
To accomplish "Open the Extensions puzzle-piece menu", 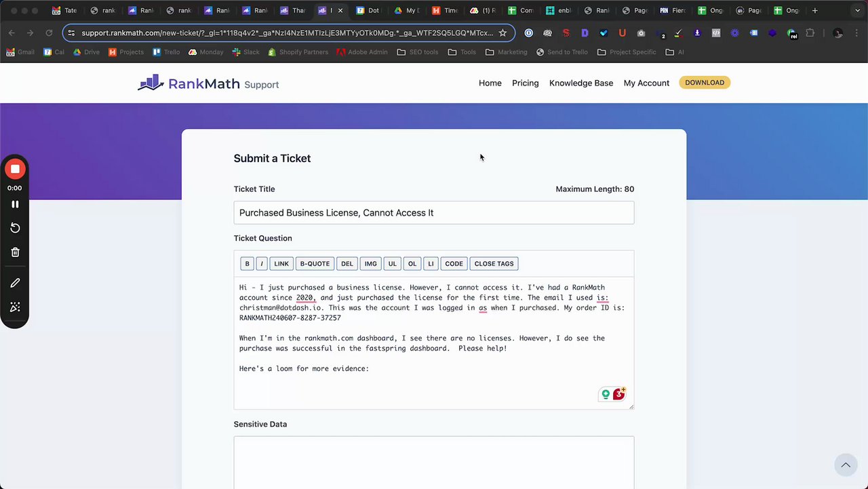I will (810, 33).
